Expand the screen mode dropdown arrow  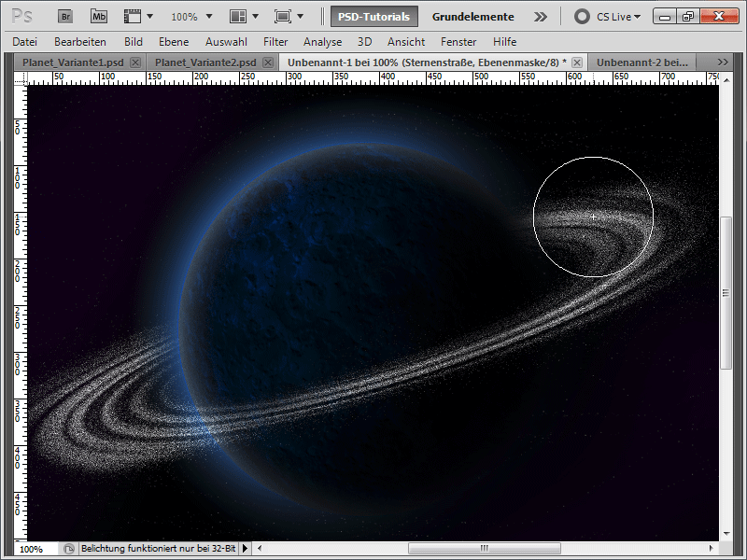pyautogui.click(x=300, y=17)
